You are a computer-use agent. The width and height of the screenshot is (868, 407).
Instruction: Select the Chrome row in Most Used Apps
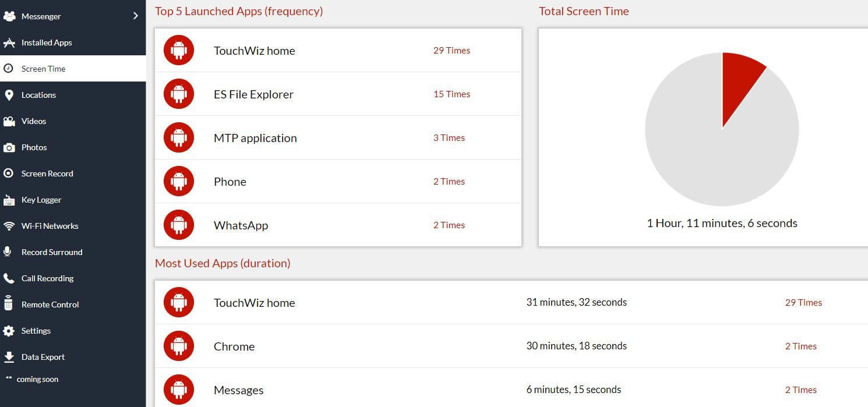pyautogui.click(x=234, y=346)
